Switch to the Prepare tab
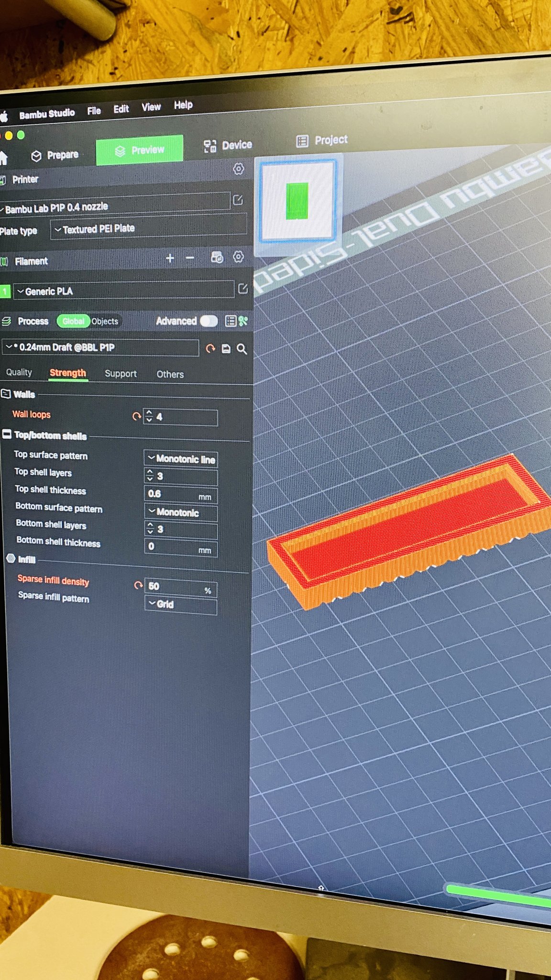Viewport: 551px width, 980px height. (x=55, y=156)
